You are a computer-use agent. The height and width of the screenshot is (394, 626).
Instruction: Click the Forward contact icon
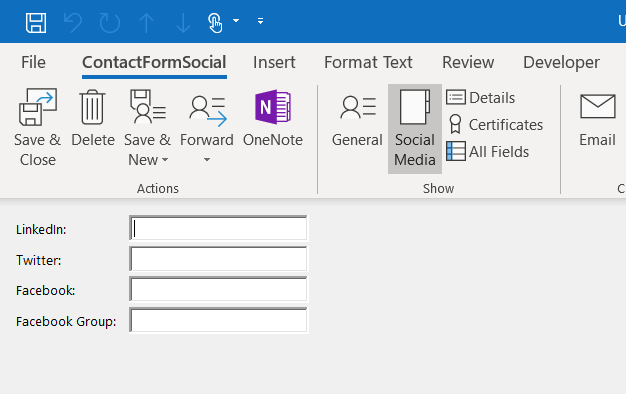click(207, 112)
